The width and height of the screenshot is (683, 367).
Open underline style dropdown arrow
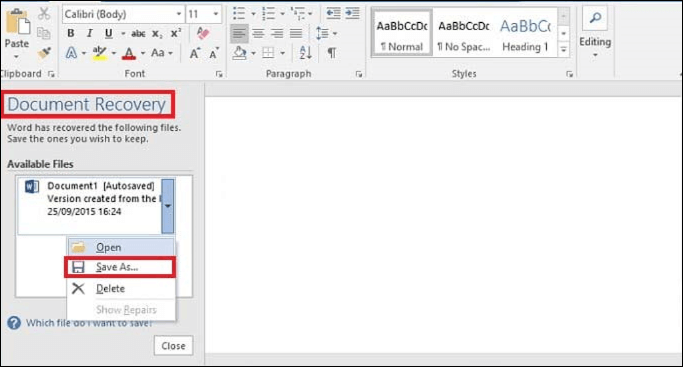coord(123,34)
